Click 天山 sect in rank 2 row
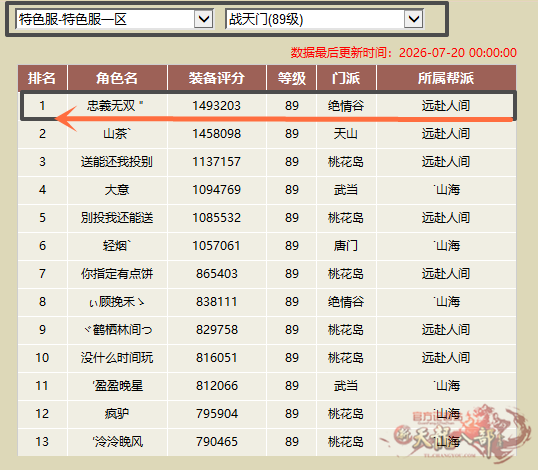 click(346, 133)
